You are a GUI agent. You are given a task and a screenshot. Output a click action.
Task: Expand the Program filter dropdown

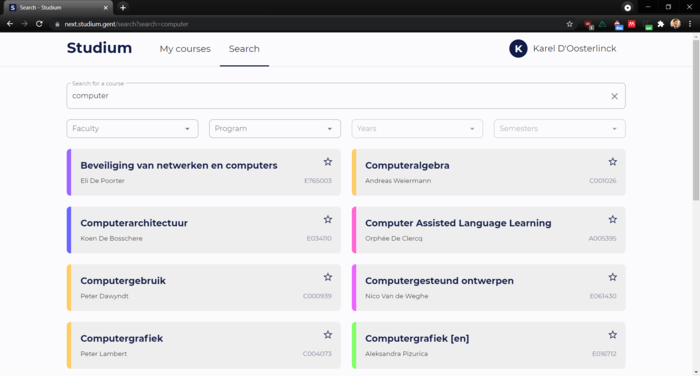(x=275, y=129)
